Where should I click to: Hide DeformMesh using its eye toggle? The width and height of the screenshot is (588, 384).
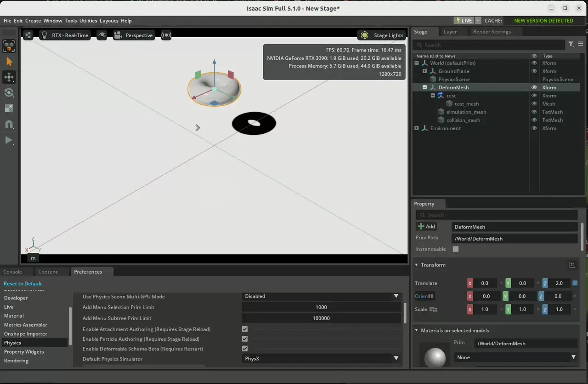point(533,87)
